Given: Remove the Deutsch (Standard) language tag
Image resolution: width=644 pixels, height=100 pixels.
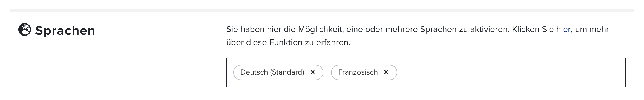Looking at the screenshot, I should pos(313,72).
